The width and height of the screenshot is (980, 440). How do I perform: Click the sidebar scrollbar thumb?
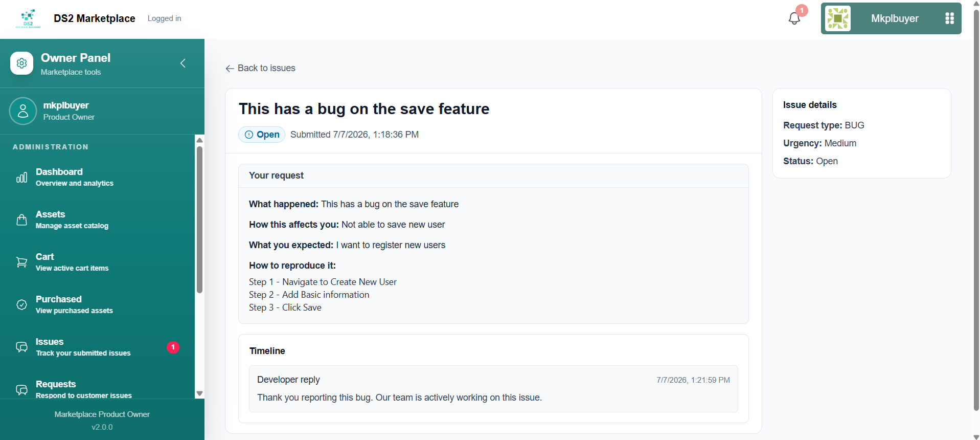coord(200,220)
